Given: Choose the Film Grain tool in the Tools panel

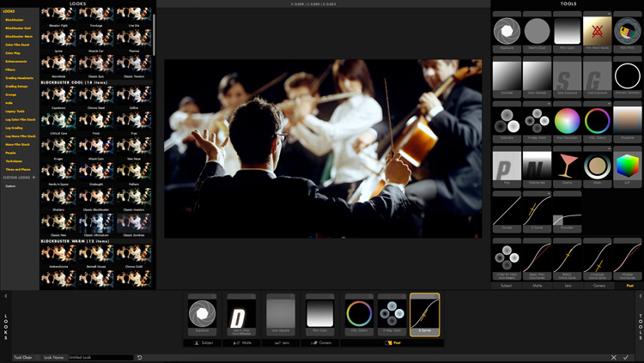Looking at the screenshot, I should click(568, 32).
